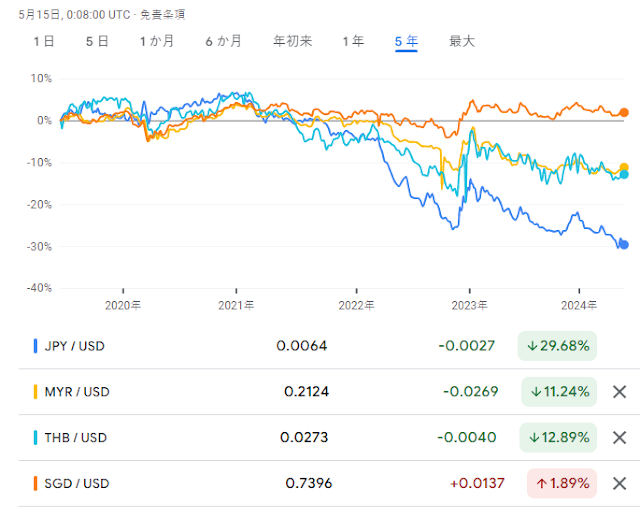Image resolution: width=640 pixels, height=518 pixels.
Task: Click the -20% y-axis label
Action: pyautogui.click(x=39, y=205)
